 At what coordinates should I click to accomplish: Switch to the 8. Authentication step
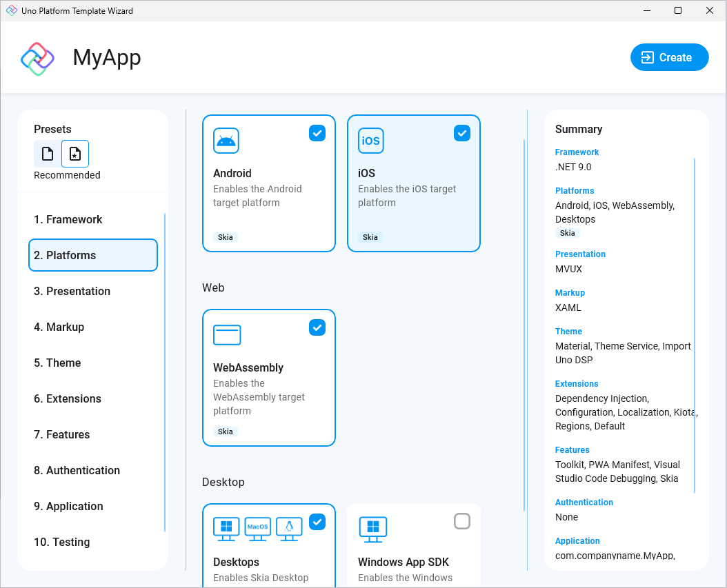pyautogui.click(x=77, y=470)
